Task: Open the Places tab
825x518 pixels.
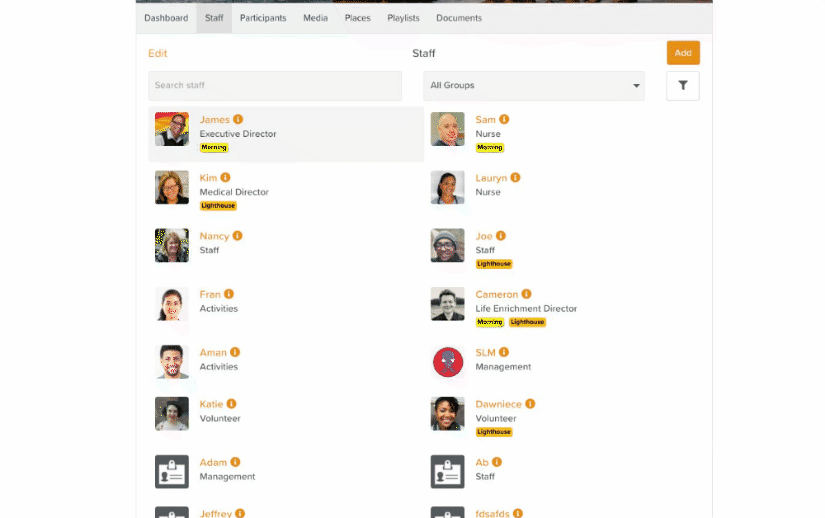Action: click(357, 18)
